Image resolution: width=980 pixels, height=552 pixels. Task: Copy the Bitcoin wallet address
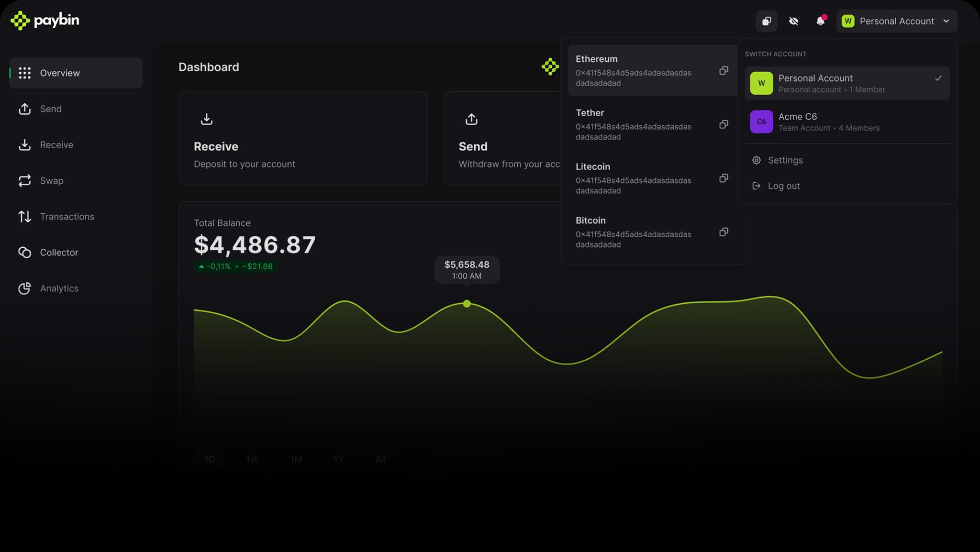pyautogui.click(x=724, y=232)
